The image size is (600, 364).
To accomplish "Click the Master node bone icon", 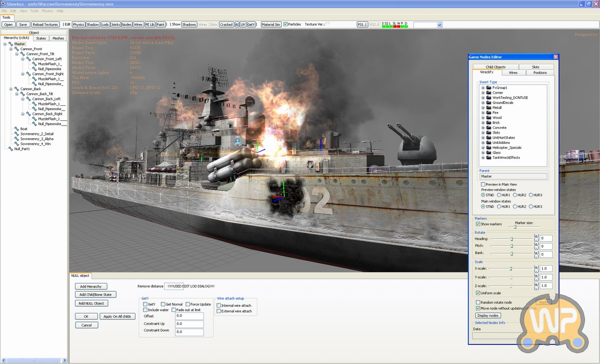I will coord(11,44).
